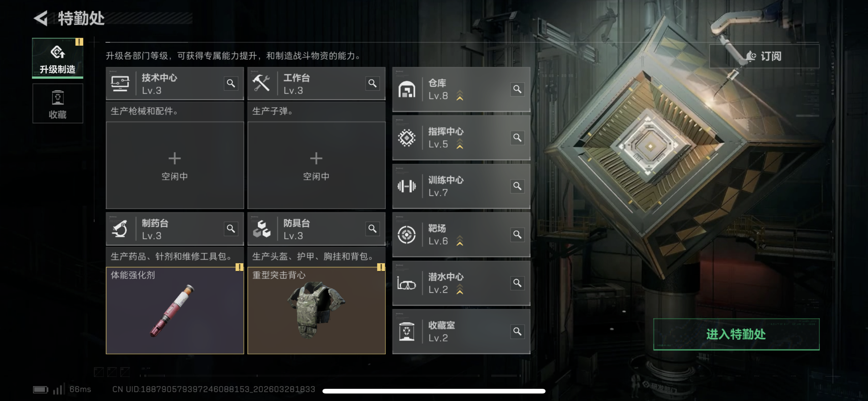Inspect 仓库 using its magnifier icon

coord(517,89)
